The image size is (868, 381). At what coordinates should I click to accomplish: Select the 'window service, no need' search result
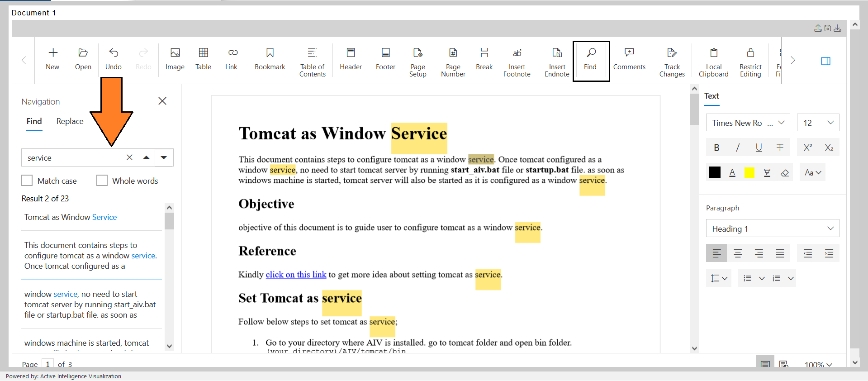[x=91, y=305]
